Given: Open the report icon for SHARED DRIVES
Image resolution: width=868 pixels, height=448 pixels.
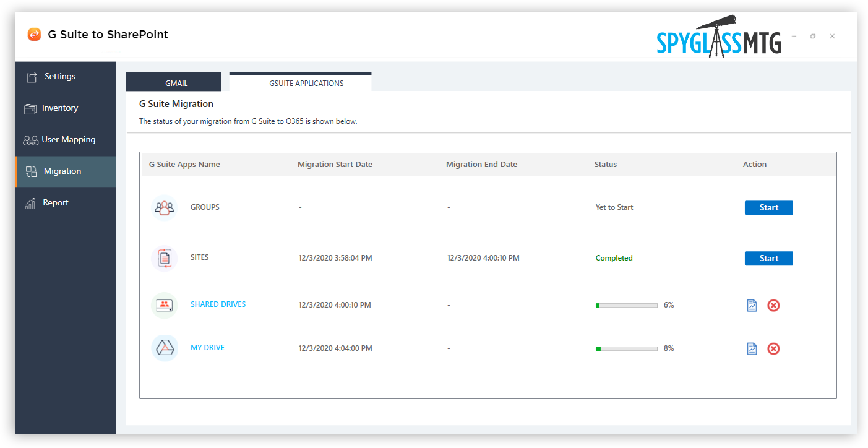Looking at the screenshot, I should [752, 305].
